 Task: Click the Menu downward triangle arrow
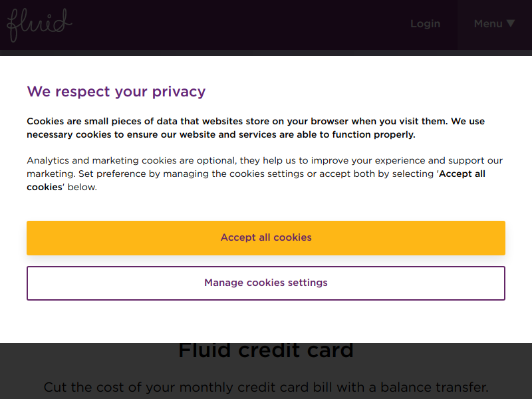point(511,23)
